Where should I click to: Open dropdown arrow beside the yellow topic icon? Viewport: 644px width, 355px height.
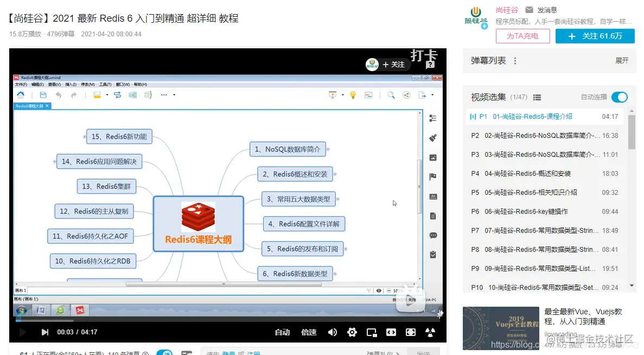[x=107, y=95]
